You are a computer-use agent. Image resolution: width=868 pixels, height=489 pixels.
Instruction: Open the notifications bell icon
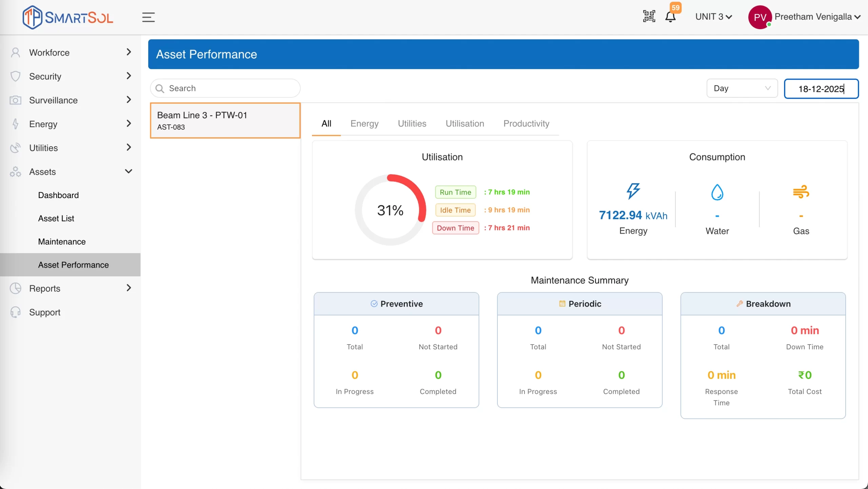click(x=670, y=17)
